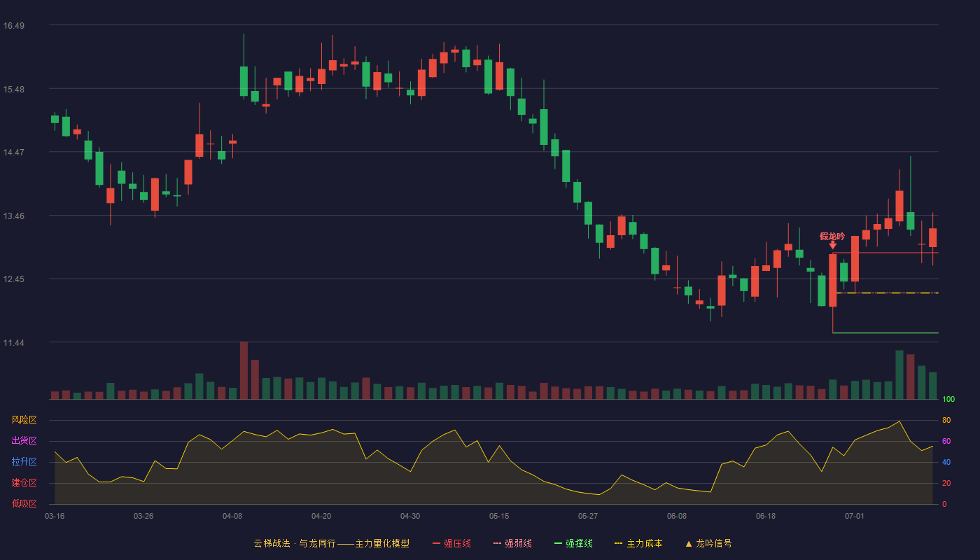Viewport: 980px width, 560px height.
Task: Click the 16.49 price axis label
Action: (13, 26)
